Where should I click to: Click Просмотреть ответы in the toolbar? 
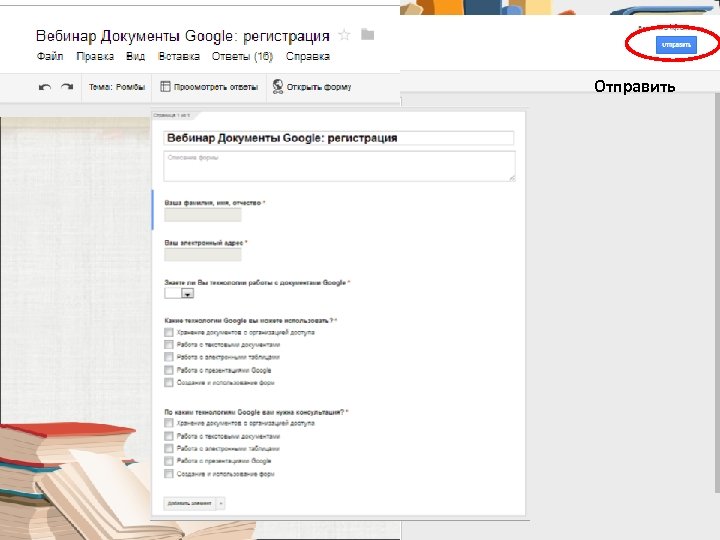(209, 87)
